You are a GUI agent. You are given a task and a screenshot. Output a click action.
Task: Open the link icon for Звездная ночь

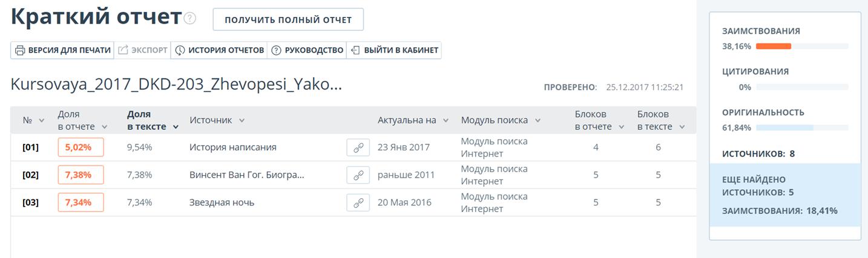[x=358, y=202]
